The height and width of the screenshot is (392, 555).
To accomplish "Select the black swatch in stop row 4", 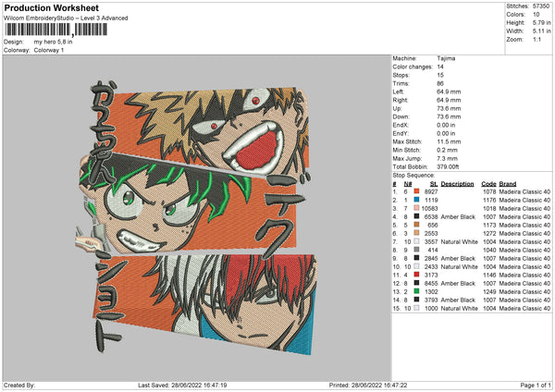I will 416,216.
